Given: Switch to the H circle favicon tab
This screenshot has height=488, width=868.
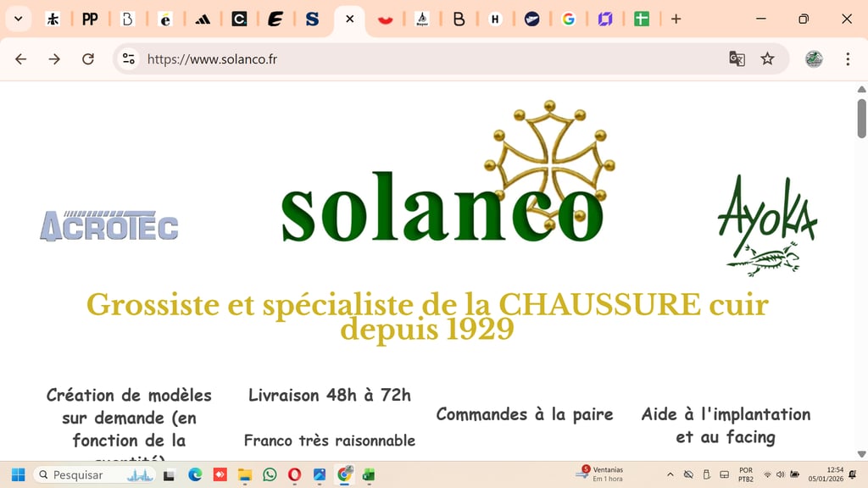Looking at the screenshot, I should [495, 19].
